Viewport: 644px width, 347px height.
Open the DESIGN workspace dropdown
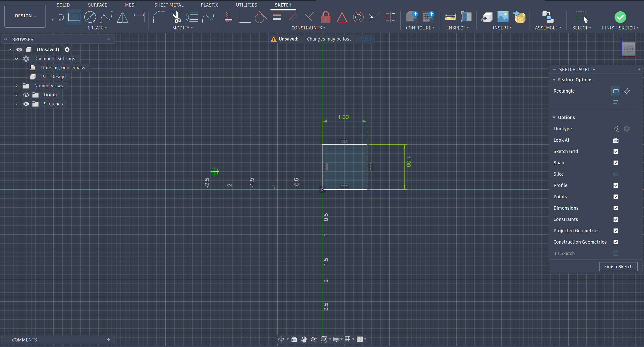pos(25,16)
